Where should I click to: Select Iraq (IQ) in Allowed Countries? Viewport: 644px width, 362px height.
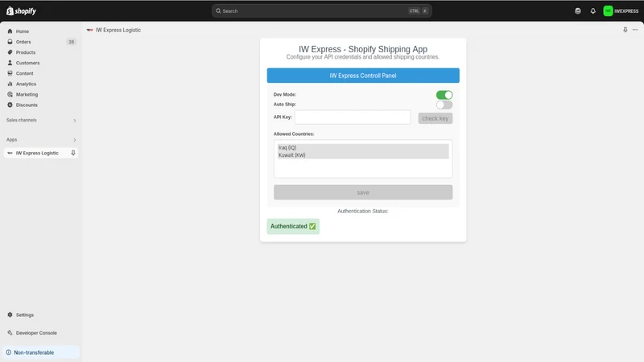[x=363, y=147]
